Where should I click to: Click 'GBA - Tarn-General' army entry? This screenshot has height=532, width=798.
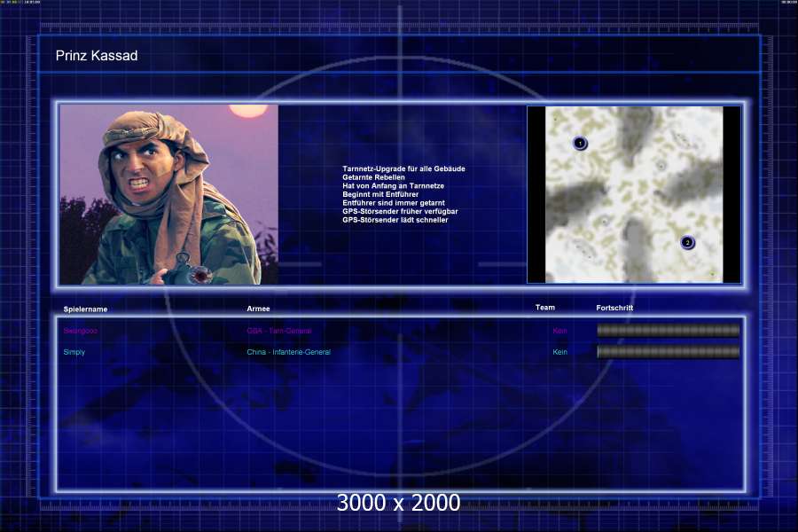[x=279, y=331]
